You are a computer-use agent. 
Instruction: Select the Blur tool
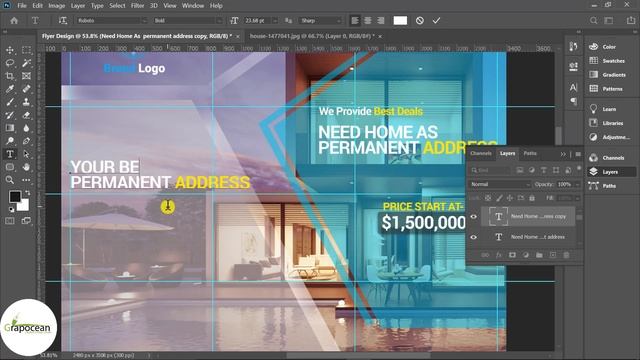(x=27, y=128)
